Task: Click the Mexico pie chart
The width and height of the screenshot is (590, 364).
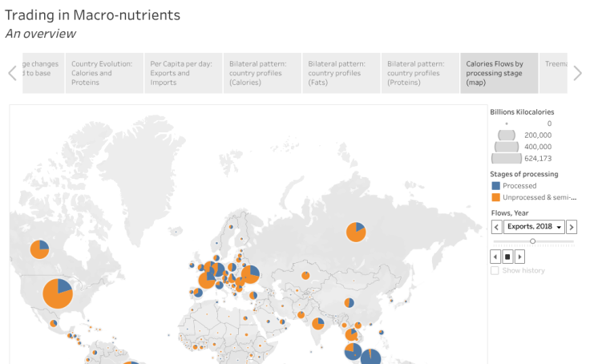Action: [x=54, y=323]
